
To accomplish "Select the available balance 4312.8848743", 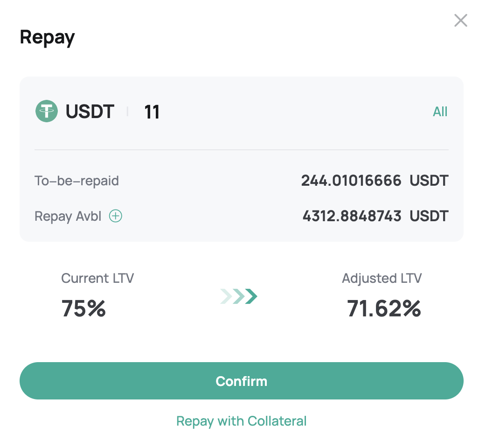I will click(352, 216).
